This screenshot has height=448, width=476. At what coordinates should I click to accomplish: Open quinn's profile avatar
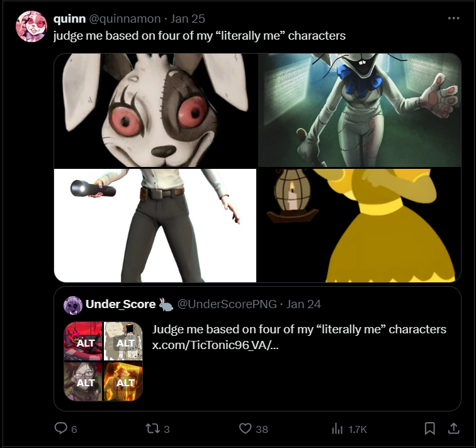[31, 26]
